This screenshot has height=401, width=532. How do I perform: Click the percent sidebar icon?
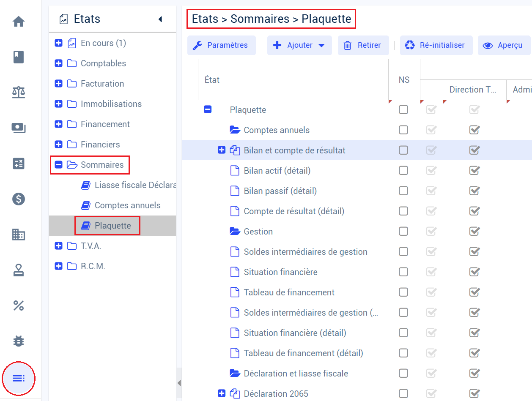[x=19, y=306]
